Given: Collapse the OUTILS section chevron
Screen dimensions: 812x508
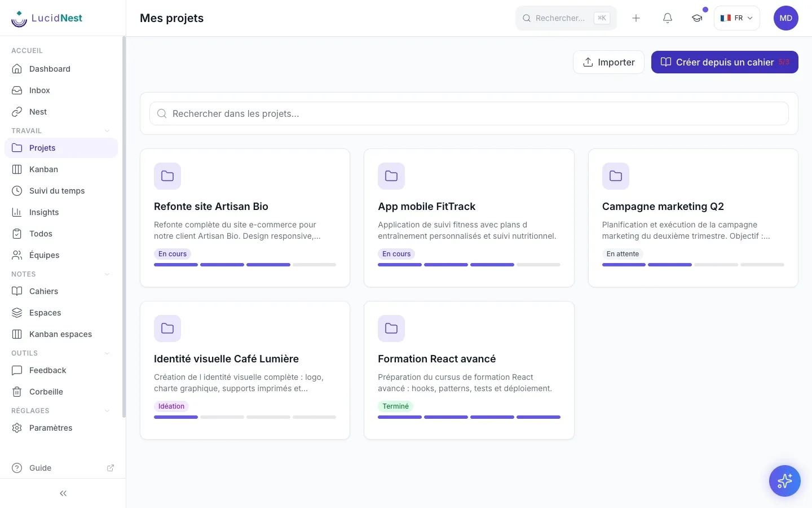Looking at the screenshot, I should click(x=107, y=353).
